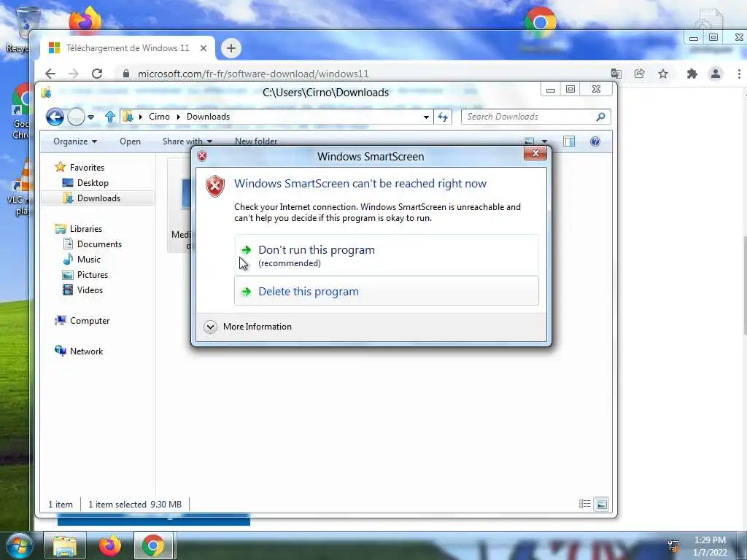Open new tab in Chrome

click(231, 48)
